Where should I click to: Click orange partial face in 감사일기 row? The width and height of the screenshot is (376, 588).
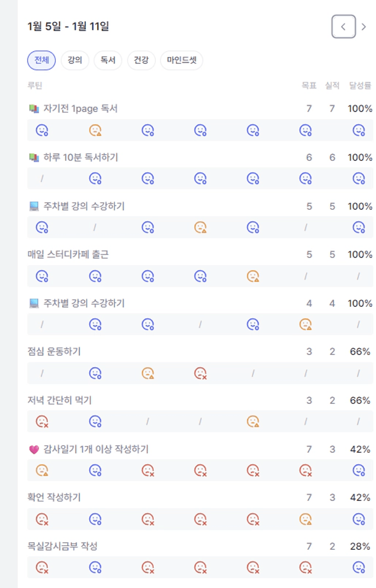pyautogui.click(x=42, y=470)
